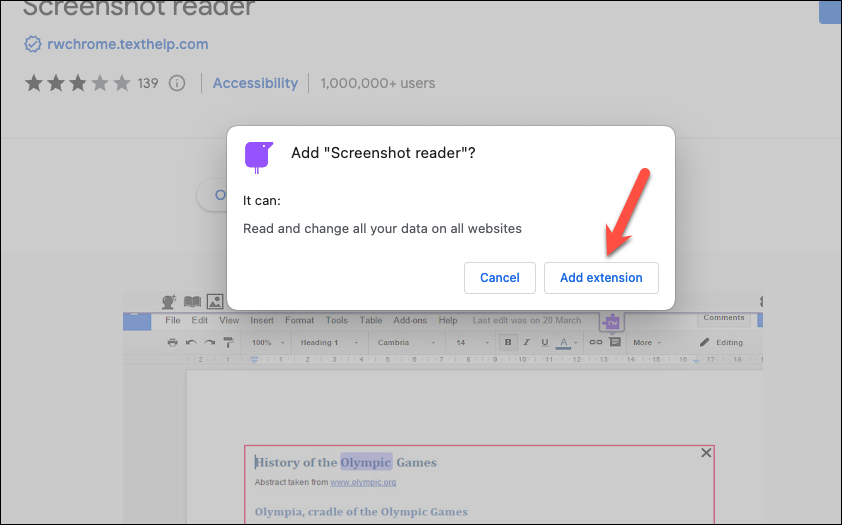This screenshot has height=525, width=842.
Task: Open the Edit menu in Docs preview
Action: click(x=199, y=320)
